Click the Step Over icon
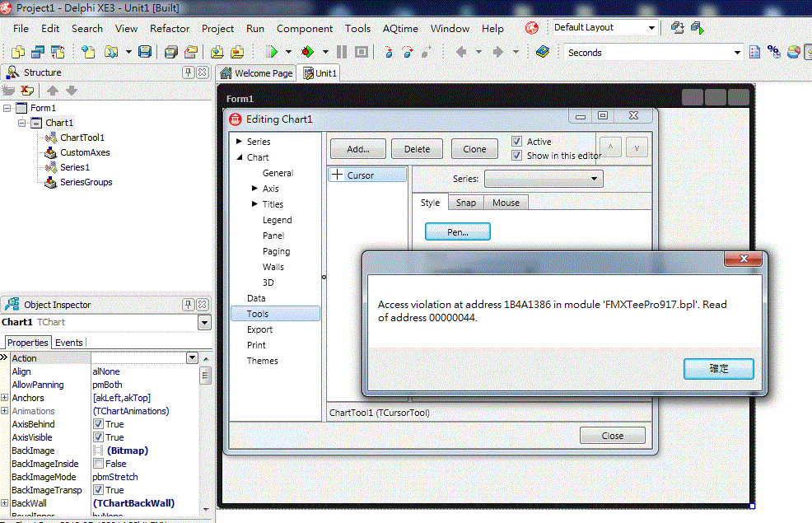Viewport: 812px width, 523px height. click(408, 52)
